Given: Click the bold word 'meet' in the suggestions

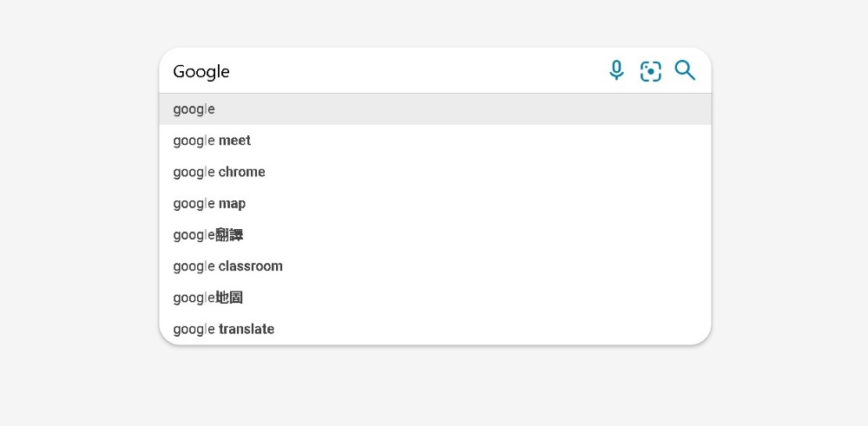Looking at the screenshot, I should 234,141.
